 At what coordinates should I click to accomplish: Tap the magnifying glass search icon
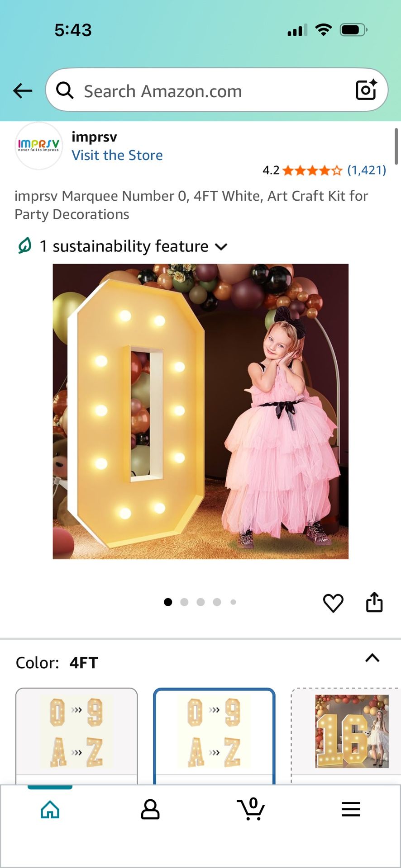(65, 90)
